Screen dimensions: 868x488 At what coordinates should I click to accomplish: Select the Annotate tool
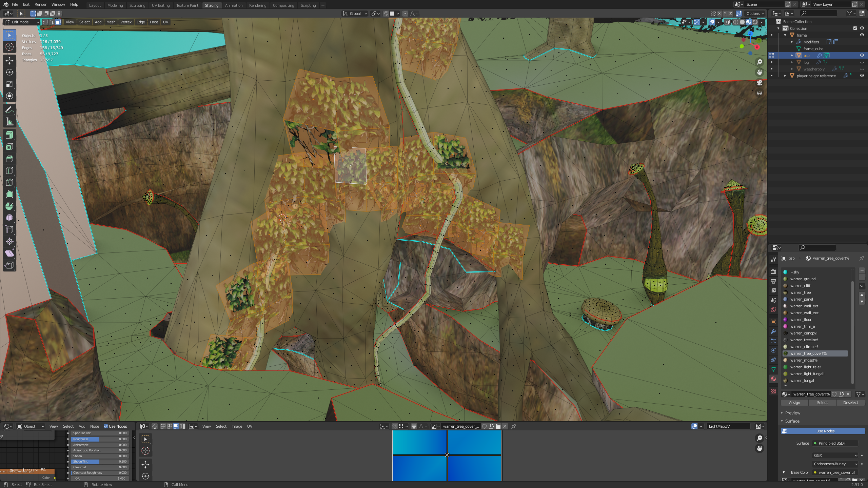[x=9, y=110]
